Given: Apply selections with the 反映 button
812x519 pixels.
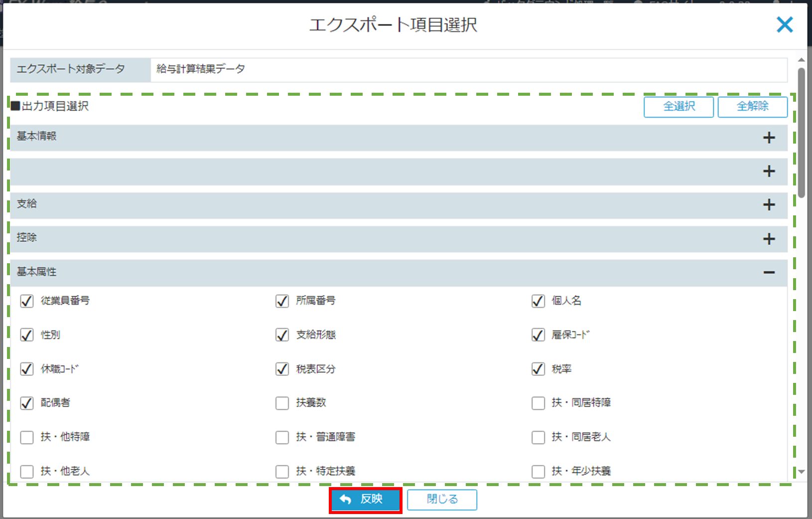Looking at the screenshot, I should pyautogui.click(x=366, y=500).
